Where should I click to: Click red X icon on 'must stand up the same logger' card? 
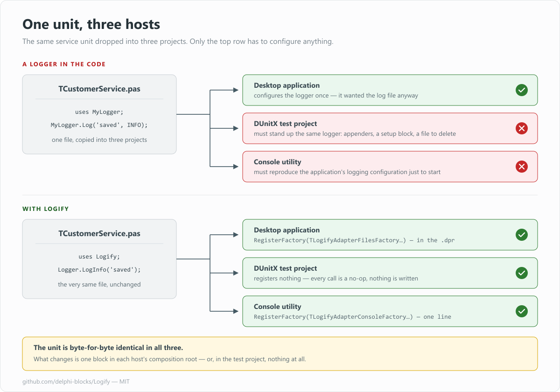522,128
